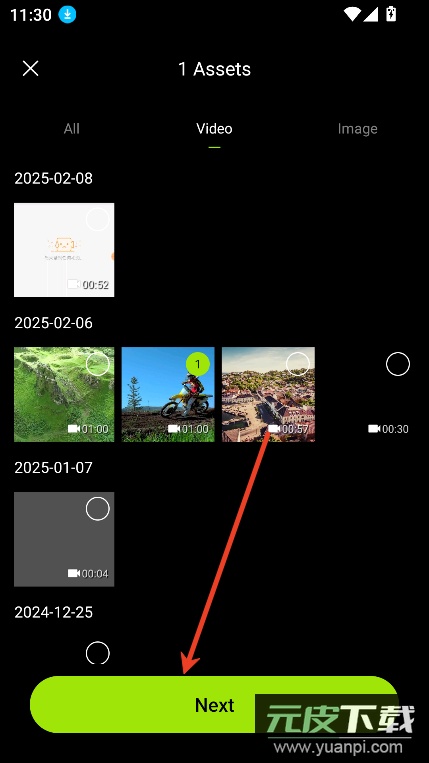Close the asset picker with the X icon
The width and height of the screenshot is (429, 763).
click(31, 69)
